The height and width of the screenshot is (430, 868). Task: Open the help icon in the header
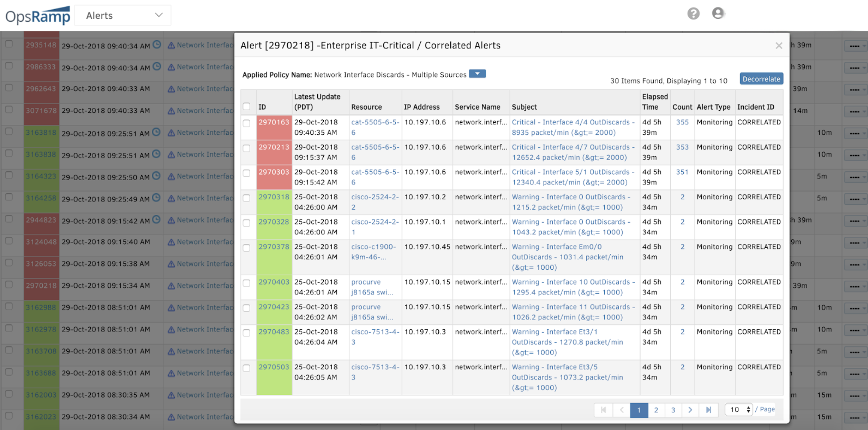(693, 13)
